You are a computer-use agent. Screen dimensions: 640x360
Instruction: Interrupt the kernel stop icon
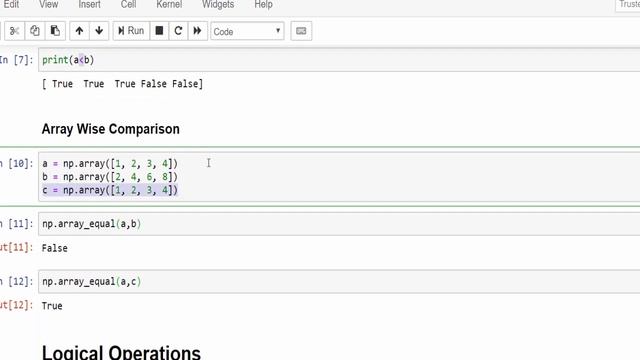pyautogui.click(x=159, y=31)
